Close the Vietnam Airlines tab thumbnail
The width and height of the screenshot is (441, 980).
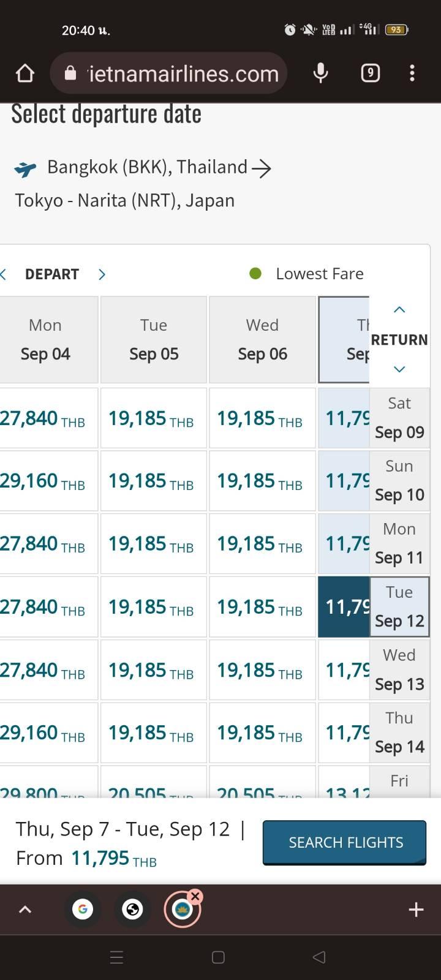[x=195, y=896]
